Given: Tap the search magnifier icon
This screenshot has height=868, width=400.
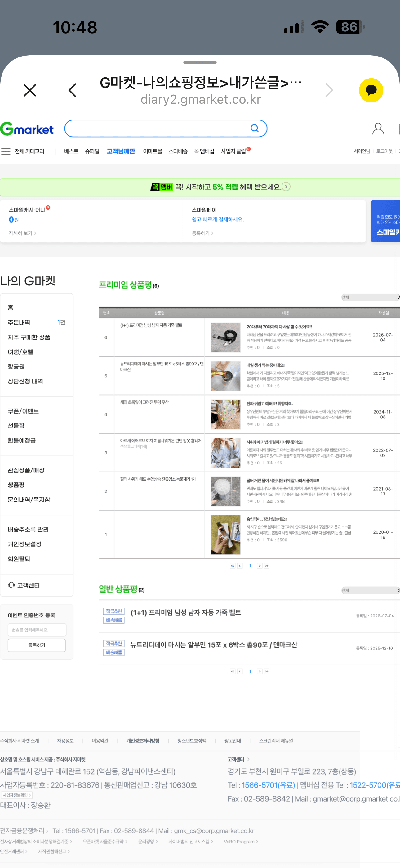Looking at the screenshot, I should pos(255,129).
